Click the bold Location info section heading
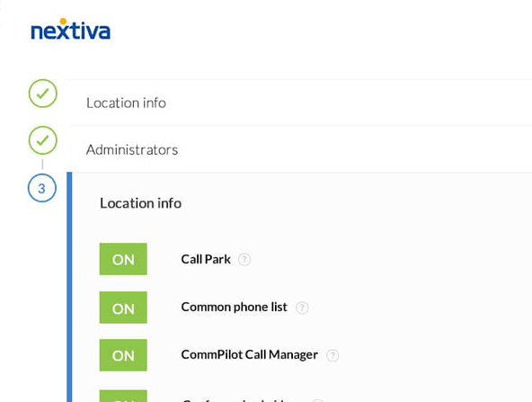 point(140,203)
